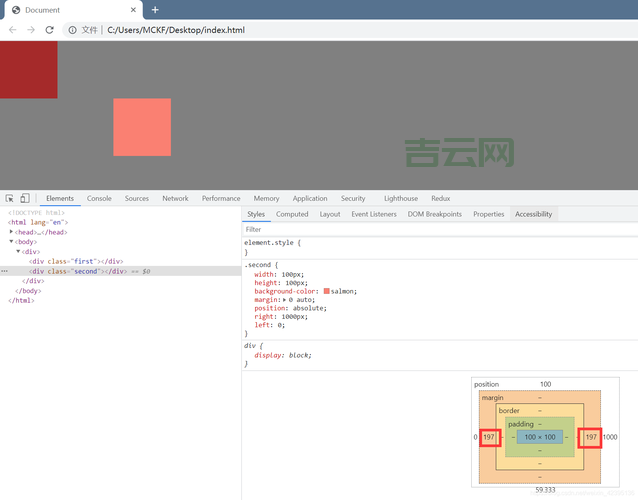638x500 pixels.
Task: Click the site info icon in address bar
Action: pyautogui.click(x=72, y=30)
